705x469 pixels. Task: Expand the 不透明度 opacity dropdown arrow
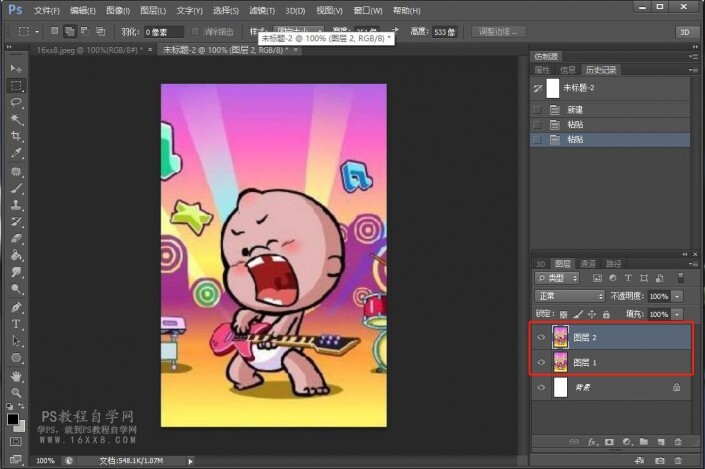pyautogui.click(x=677, y=297)
